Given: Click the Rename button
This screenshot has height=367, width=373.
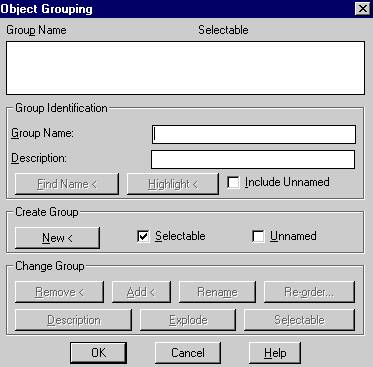Looking at the screenshot, I should 217,292.
